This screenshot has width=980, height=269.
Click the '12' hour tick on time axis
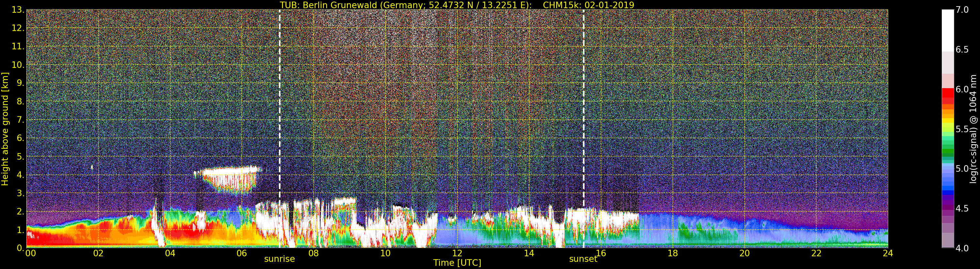pyautogui.click(x=457, y=253)
